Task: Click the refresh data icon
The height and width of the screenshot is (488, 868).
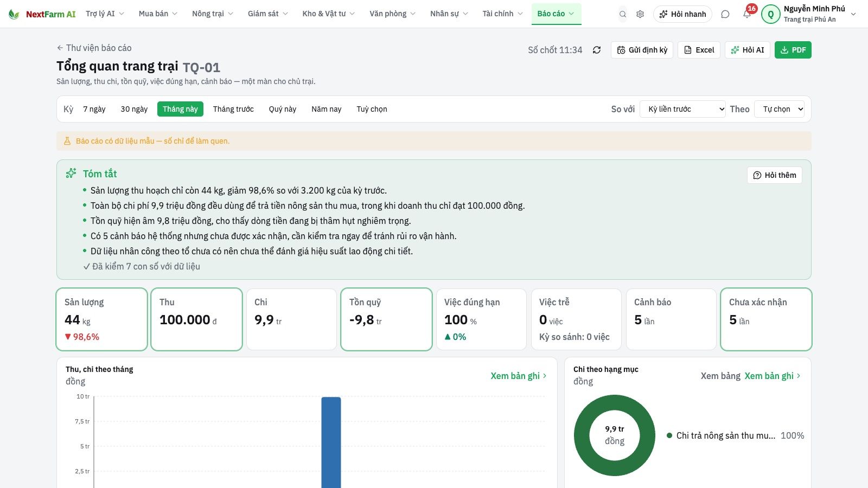Action: click(x=597, y=50)
